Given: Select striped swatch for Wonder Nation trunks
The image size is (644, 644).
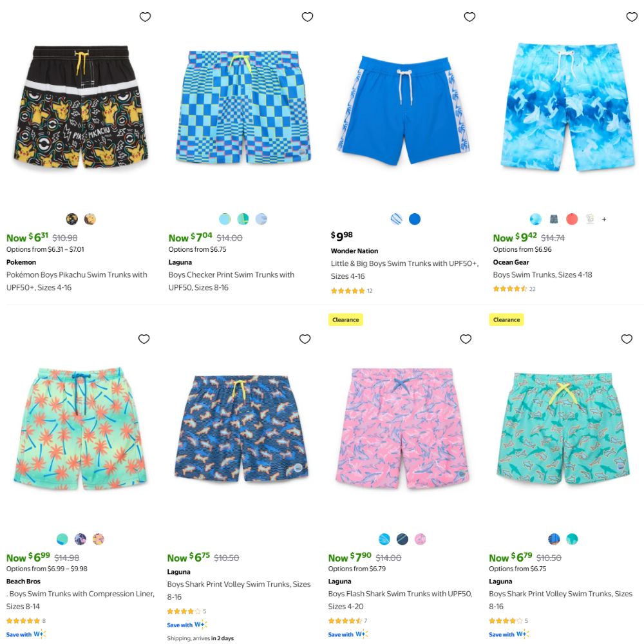Looking at the screenshot, I should click(396, 219).
